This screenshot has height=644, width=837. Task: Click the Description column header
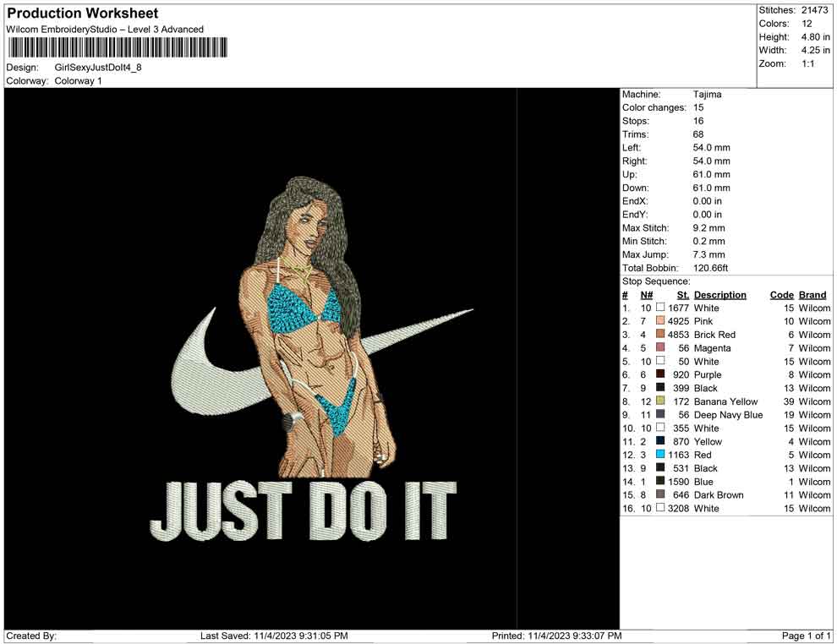coord(719,295)
